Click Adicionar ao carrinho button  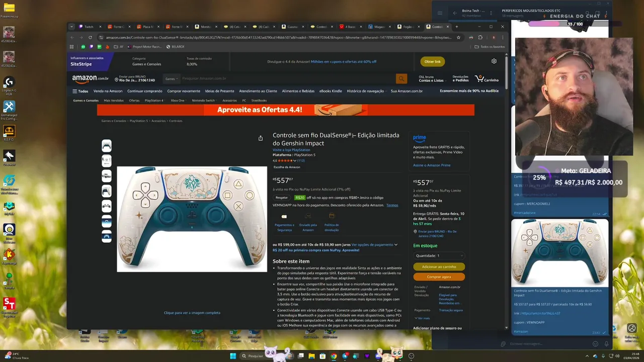[x=439, y=267]
